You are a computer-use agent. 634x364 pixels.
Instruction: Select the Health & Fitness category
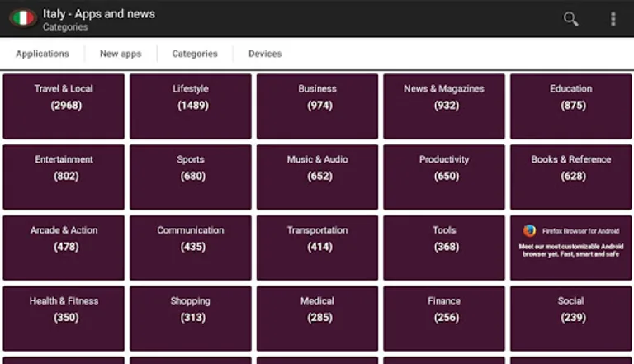[64, 319]
